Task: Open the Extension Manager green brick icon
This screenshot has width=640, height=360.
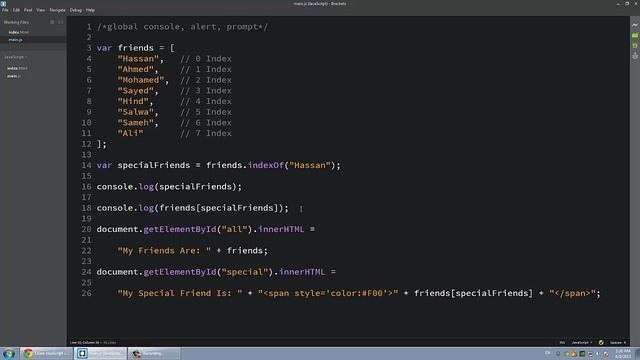Action: pos(635,36)
